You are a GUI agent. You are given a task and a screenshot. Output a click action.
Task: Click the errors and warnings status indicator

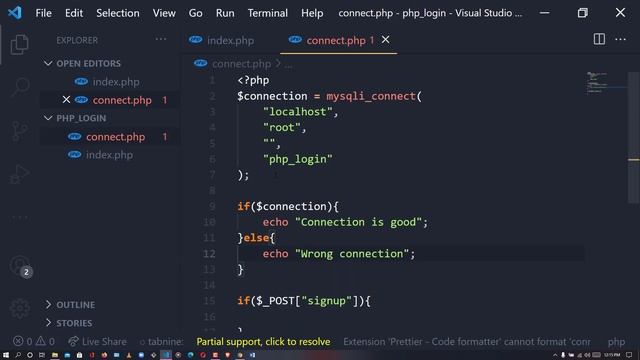point(34,341)
